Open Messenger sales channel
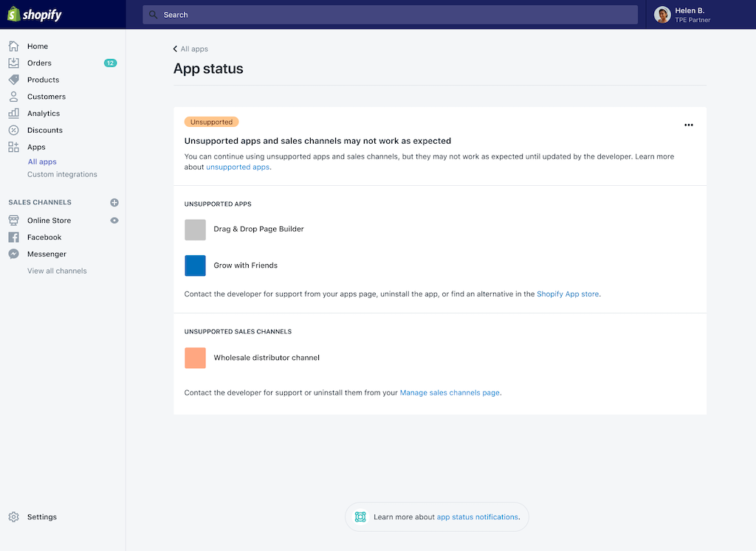 pos(47,254)
